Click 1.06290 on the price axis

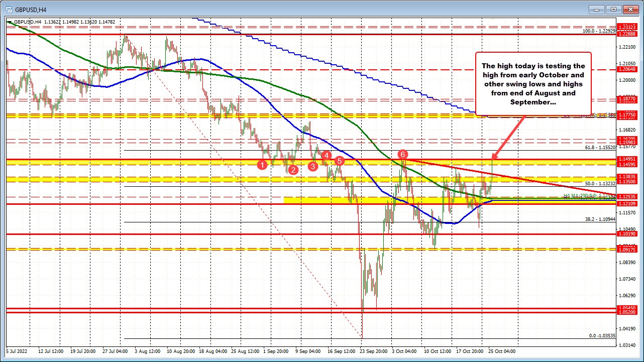point(627,295)
